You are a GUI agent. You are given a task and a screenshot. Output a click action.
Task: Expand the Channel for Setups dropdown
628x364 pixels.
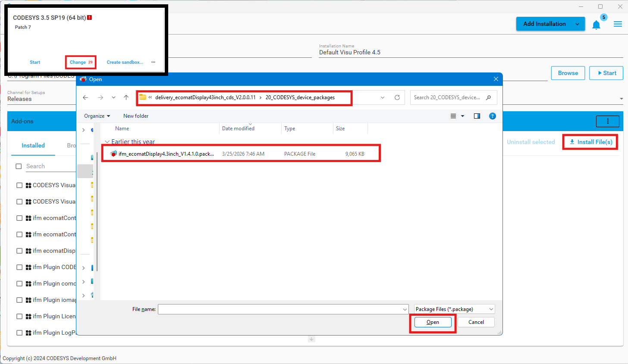tap(621, 99)
